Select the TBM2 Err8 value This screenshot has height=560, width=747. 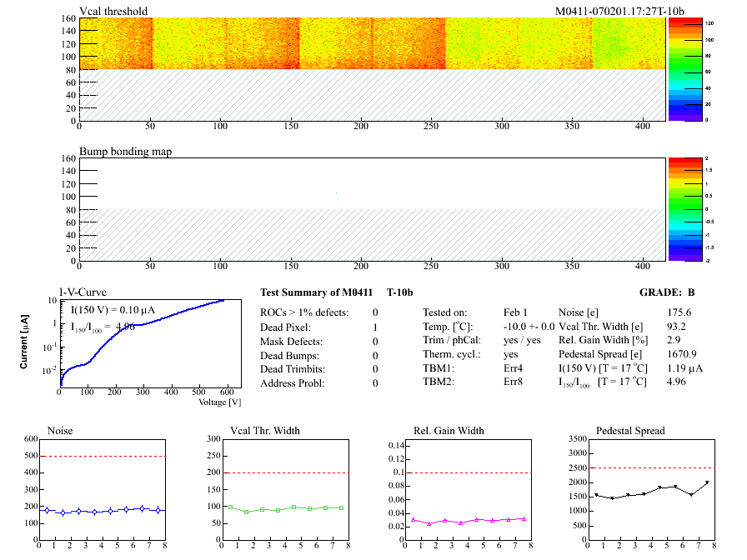click(x=513, y=382)
